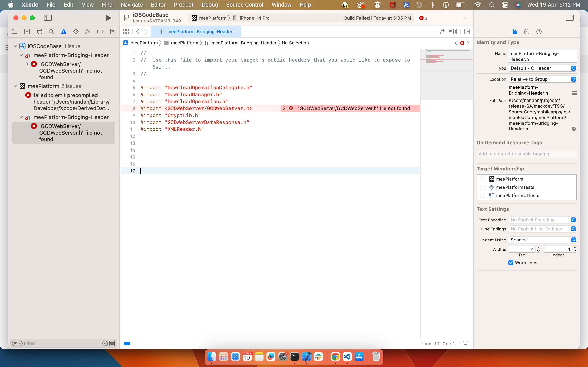The image size is (588, 367).
Task: Open the Indent Using Spaces dropdown
Action: tap(542, 240)
